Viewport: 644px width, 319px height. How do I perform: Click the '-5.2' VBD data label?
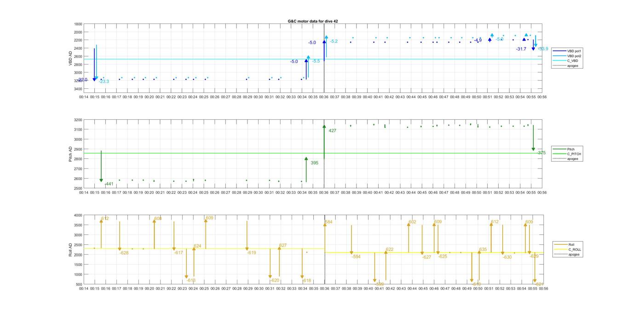click(x=333, y=41)
